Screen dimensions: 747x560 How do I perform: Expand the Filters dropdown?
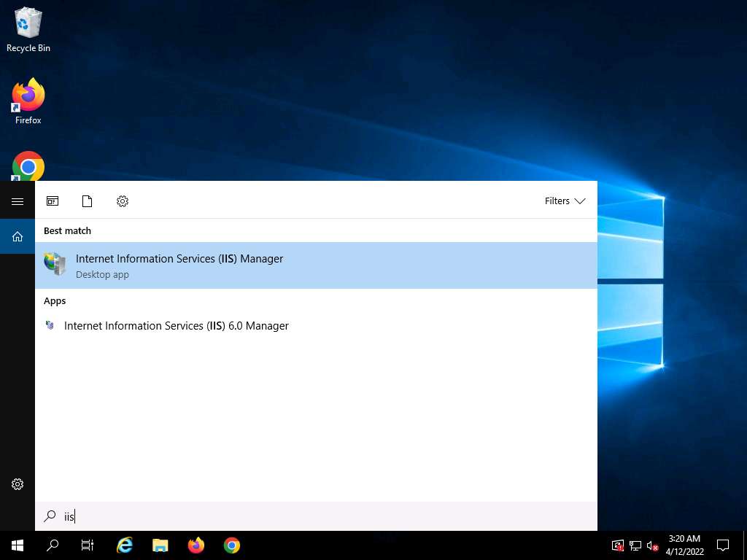pos(565,201)
